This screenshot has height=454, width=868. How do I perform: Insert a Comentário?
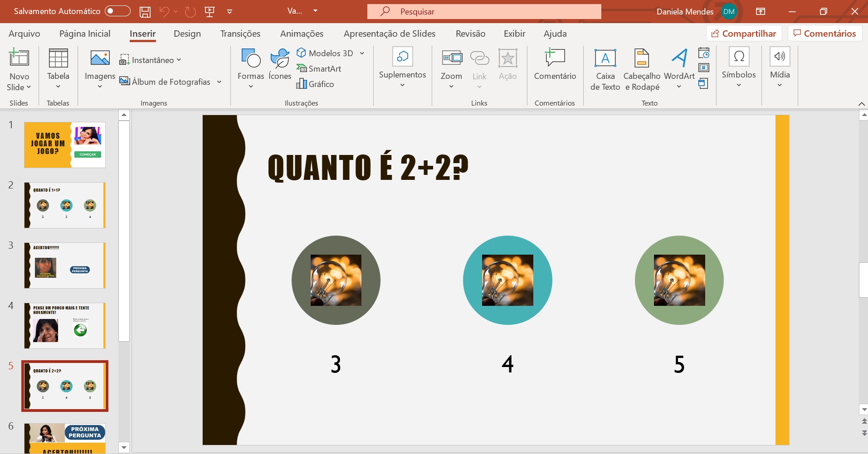pos(555,64)
